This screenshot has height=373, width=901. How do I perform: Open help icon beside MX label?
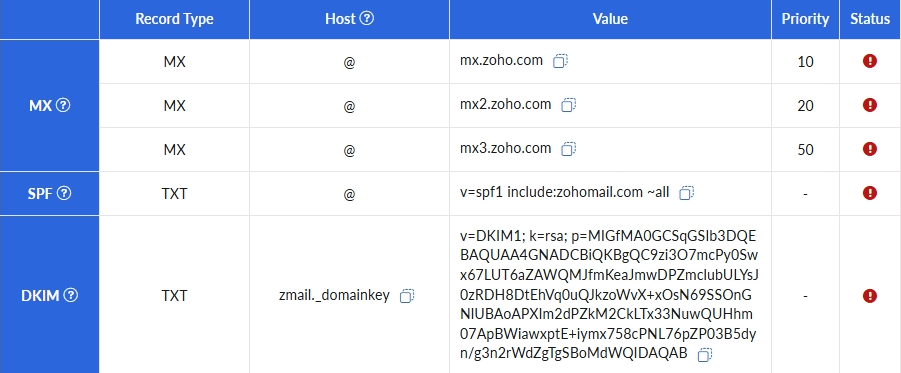point(63,105)
